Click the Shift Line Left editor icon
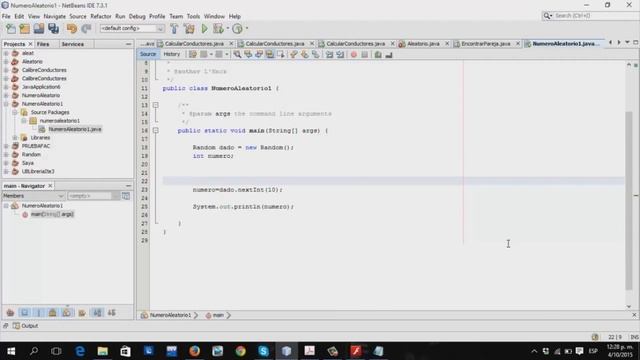 (x=329, y=54)
